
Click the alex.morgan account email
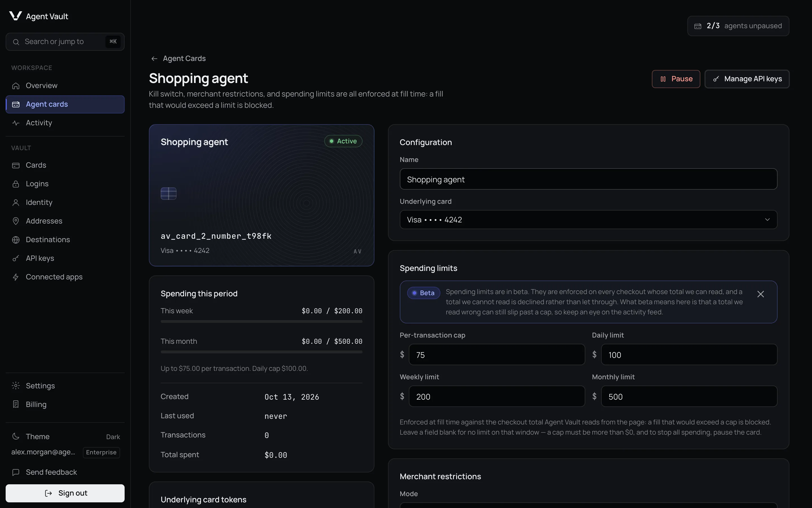click(43, 452)
